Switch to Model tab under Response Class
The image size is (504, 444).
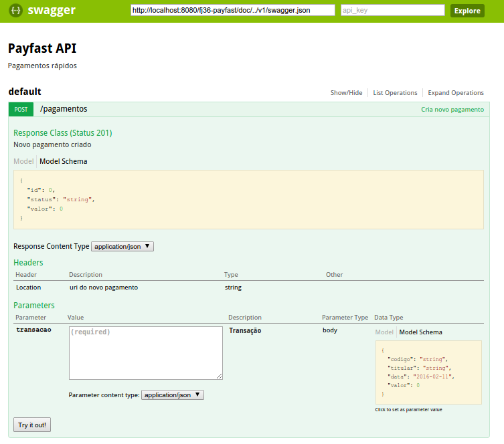click(23, 161)
